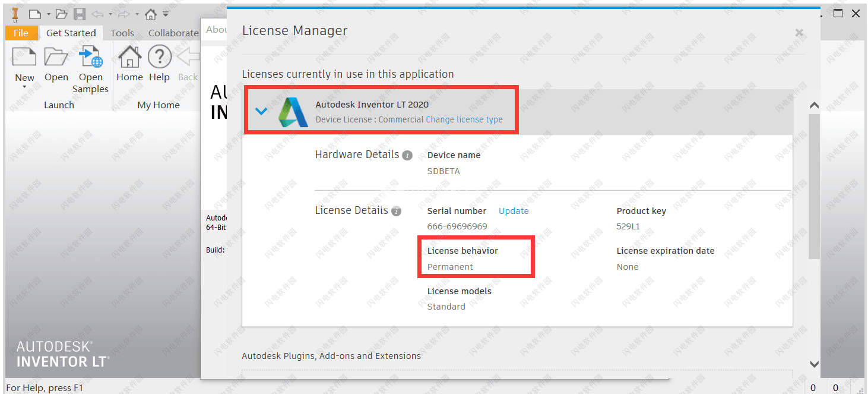
Task: Click the My Home panel label
Action: coord(159,105)
